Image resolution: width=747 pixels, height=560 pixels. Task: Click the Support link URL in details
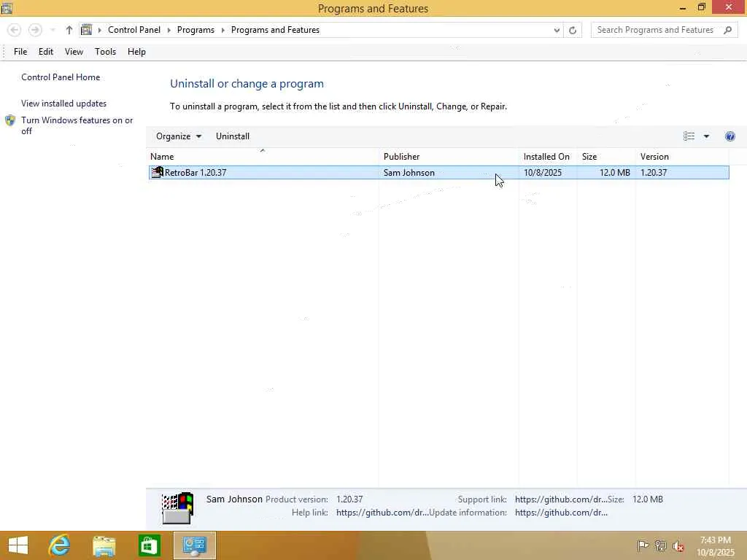[x=561, y=499]
